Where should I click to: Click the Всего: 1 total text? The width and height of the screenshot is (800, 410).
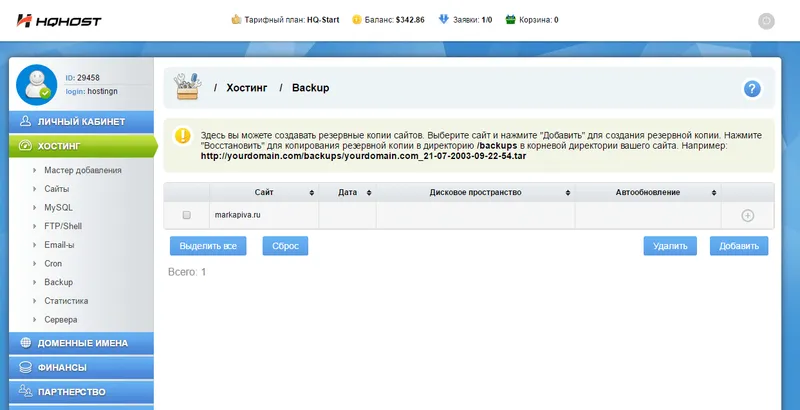click(x=187, y=272)
